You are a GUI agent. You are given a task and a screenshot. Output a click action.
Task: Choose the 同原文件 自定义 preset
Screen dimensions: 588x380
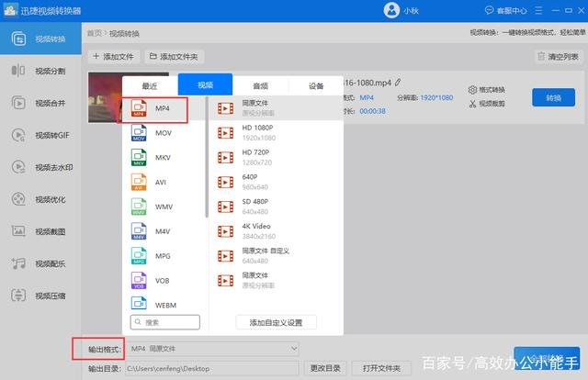point(277,255)
